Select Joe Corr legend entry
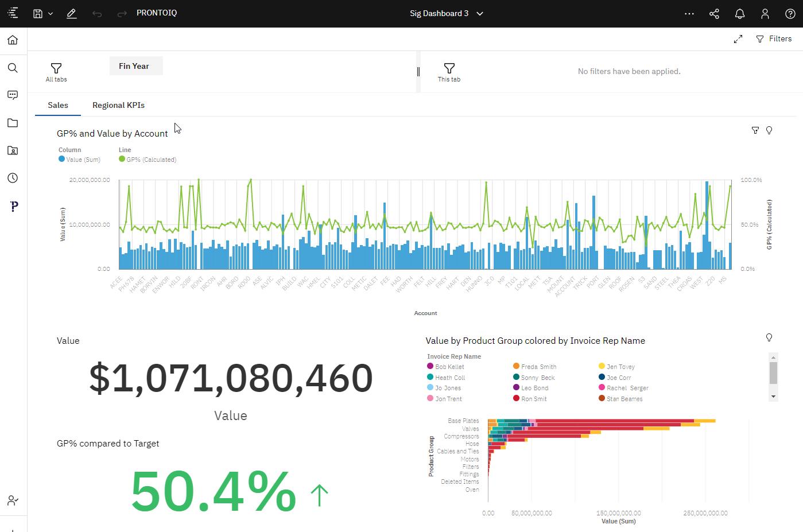Screen dimensions: 803x532 click(x=615, y=378)
